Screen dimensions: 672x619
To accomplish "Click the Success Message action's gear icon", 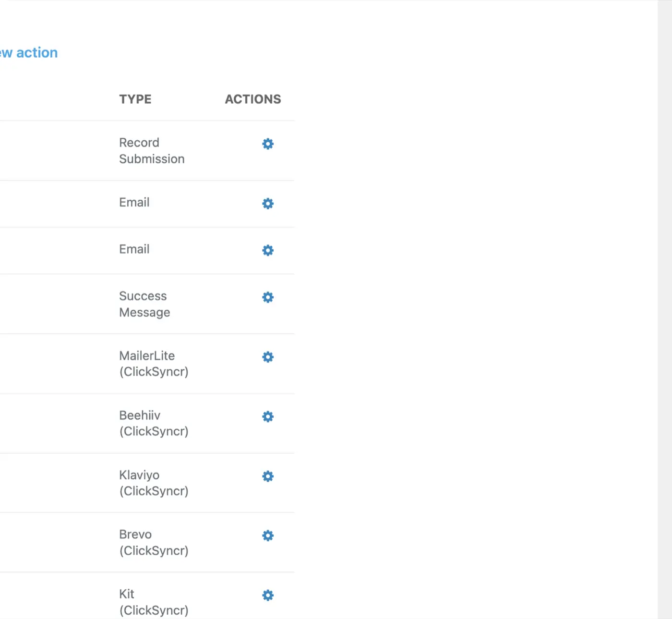I will (268, 297).
